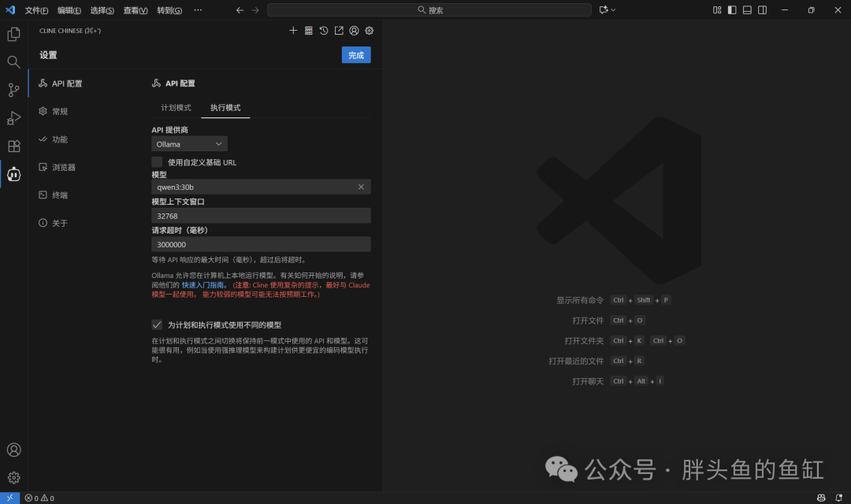Open the Copilot chat icon in title bar

pos(603,9)
